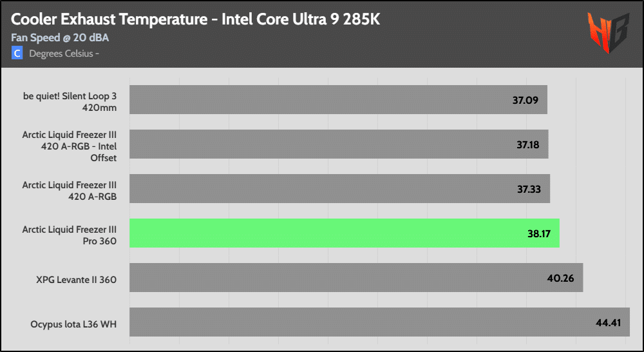Click the be quiet! Silent Loop 3 420mm label
The height and width of the screenshot is (352, 644).
pyautogui.click(x=70, y=101)
